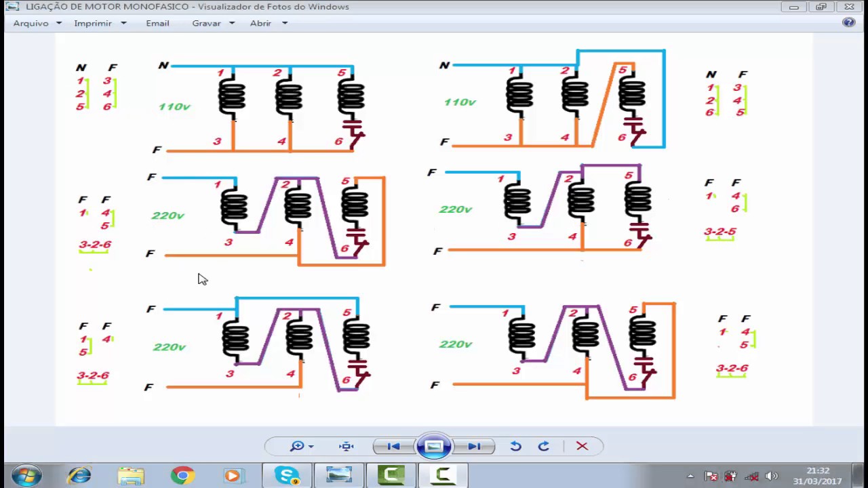Open the second Camtasia taskbar icon
868x488 pixels.
click(442, 475)
